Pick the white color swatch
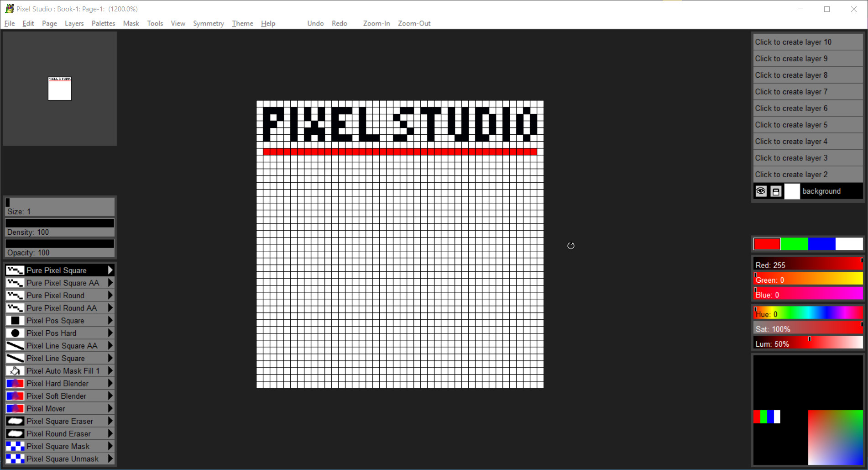Screen dimensions: 868x470 click(849, 244)
